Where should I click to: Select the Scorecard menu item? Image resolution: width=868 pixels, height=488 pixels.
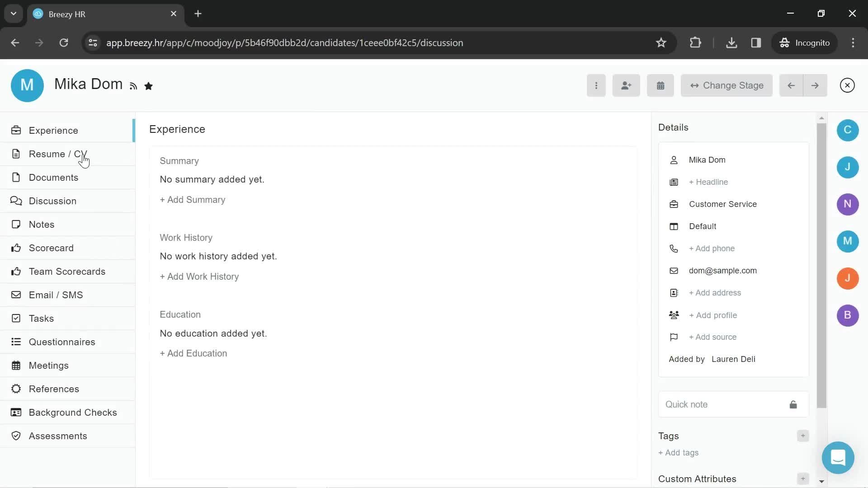click(x=51, y=248)
